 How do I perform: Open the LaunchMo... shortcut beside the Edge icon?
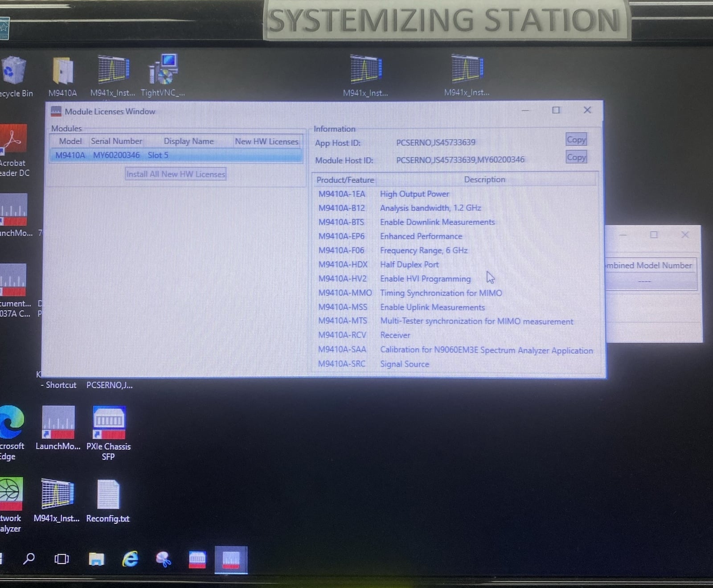point(58,422)
